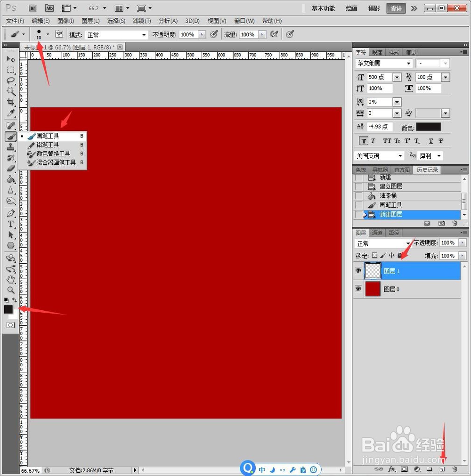Open the 文件(F) menu
Viewport: 471px width, 476px height.
click(15, 21)
